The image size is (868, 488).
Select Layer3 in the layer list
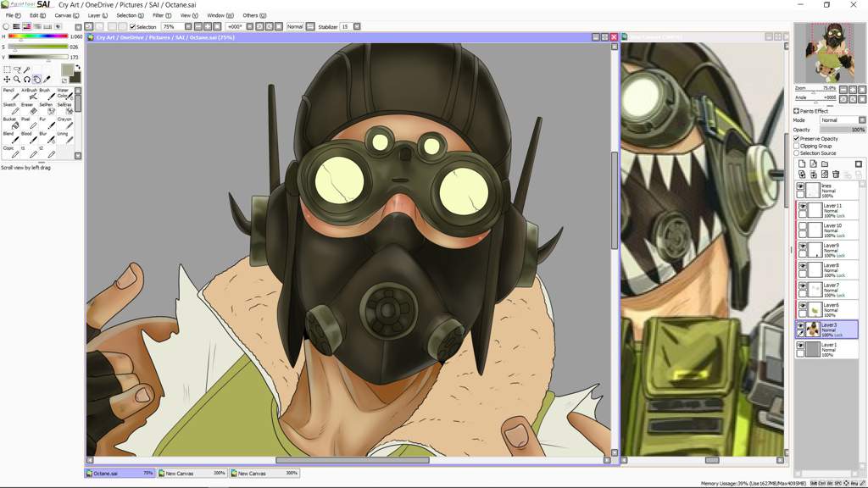[826, 330]
